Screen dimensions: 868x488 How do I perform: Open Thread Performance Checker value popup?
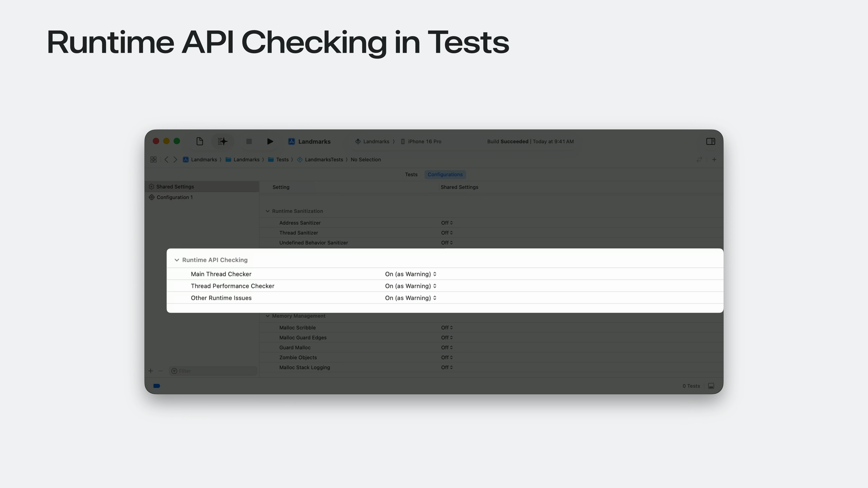410,286
